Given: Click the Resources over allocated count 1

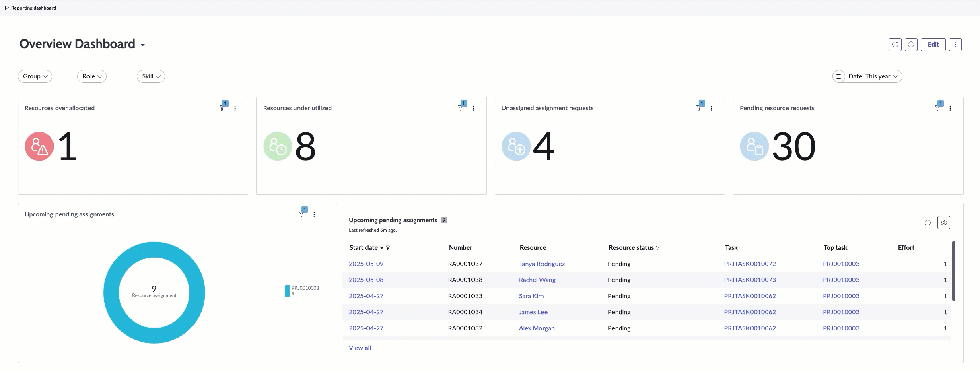Looking at the screenshot, I should pyautogui.click(x=67, y=146).
